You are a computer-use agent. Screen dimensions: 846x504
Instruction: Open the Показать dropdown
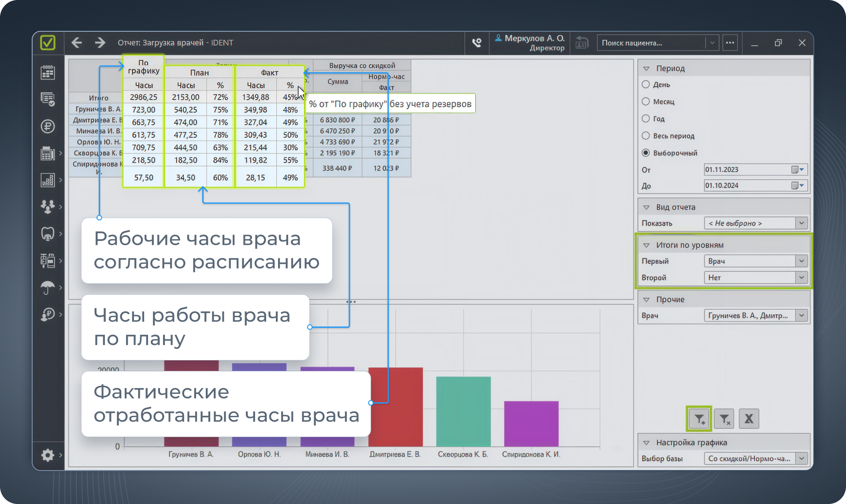[756, 223]
